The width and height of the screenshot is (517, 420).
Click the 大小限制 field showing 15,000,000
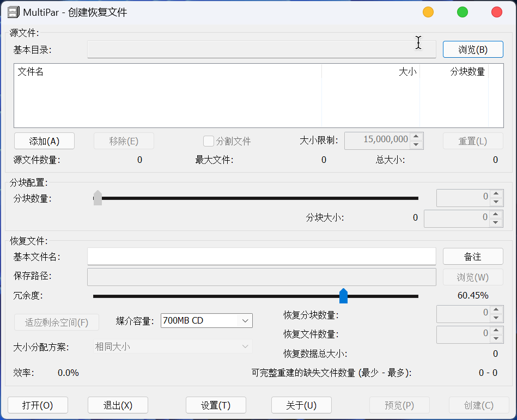[378, 141]
